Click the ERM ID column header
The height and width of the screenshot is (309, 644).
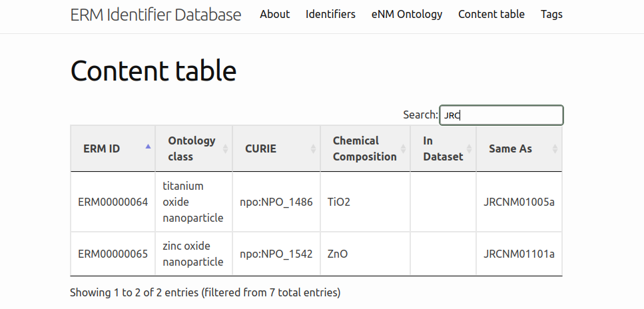pyautogui.click(x=102, y=149)
